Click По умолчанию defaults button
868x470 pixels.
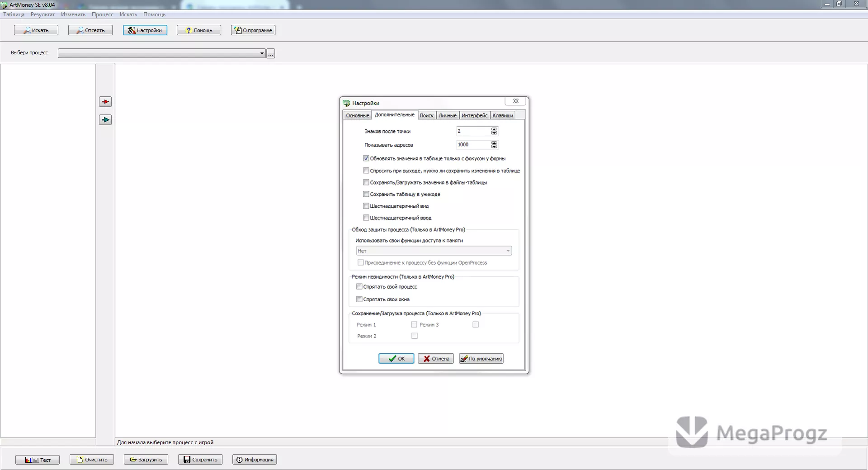pyautogui.click(x=481, y=358)
